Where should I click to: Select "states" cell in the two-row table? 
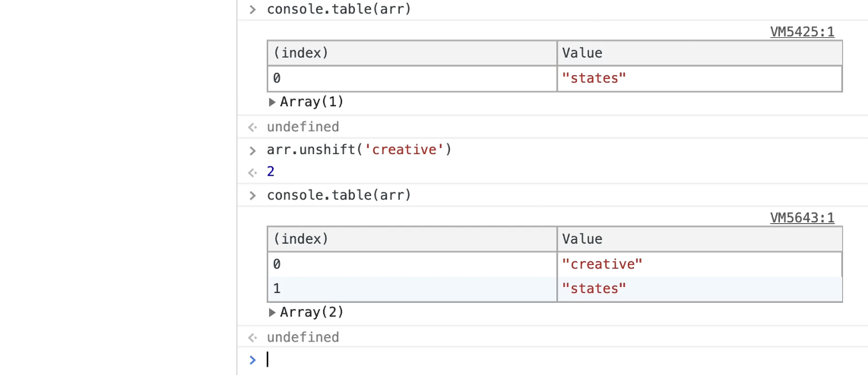coord(594,288)
